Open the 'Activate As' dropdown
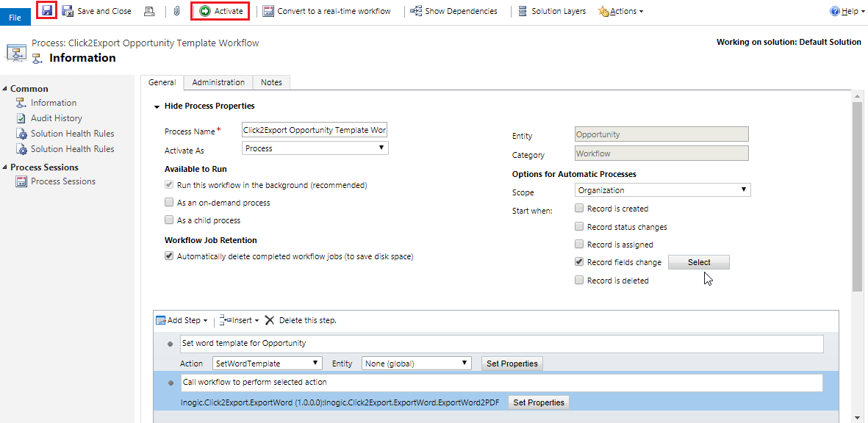This screenshot has height=423, width=868. coord(315,148)
